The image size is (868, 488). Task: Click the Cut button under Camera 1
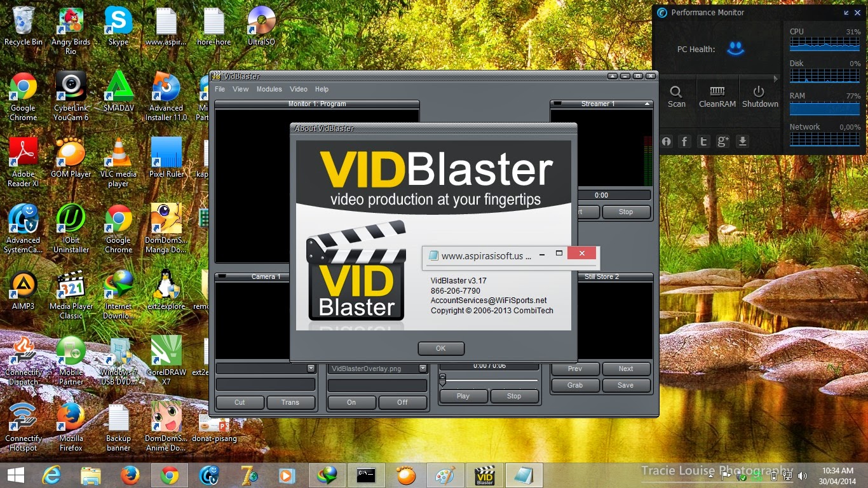[x=240, y=402]
